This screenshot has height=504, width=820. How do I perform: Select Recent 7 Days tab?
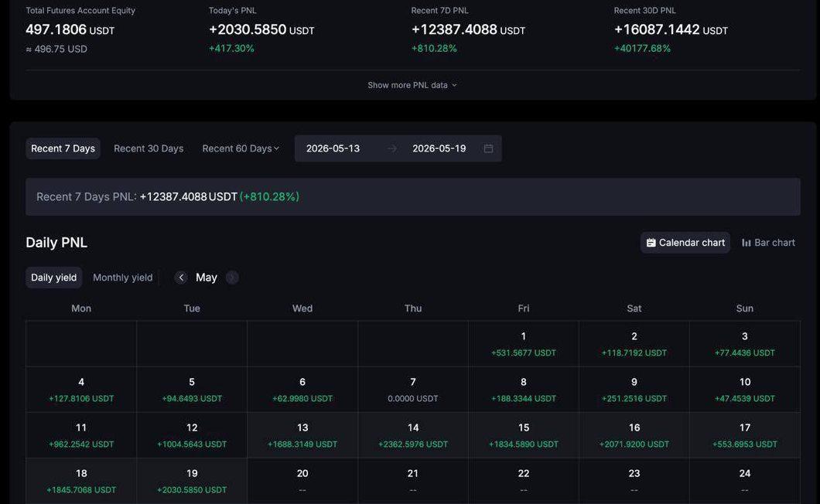click(63, 148)
